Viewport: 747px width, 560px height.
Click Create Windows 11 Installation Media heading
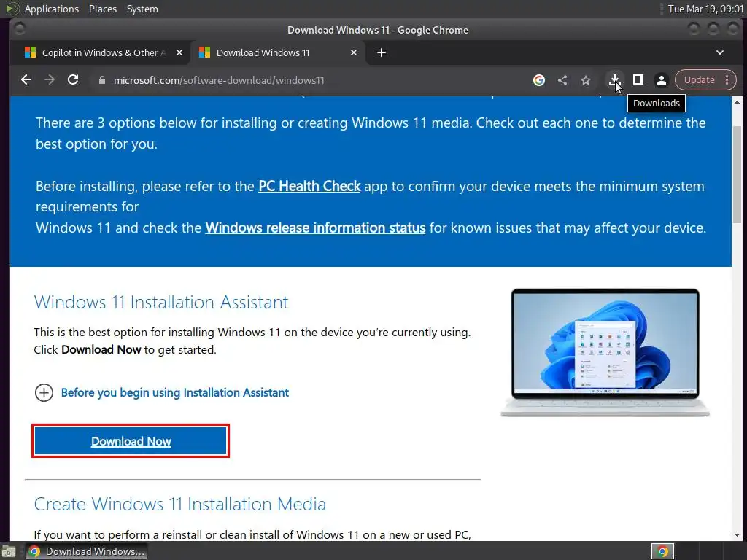tap(180, 504)
